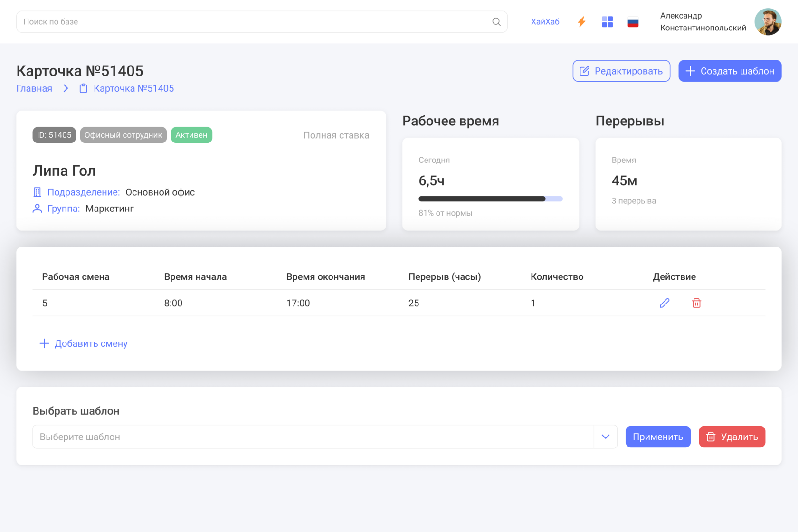Expand the template dropdown chevron
The height and width of the screenshot is (532, 798).
pos(605,437)
